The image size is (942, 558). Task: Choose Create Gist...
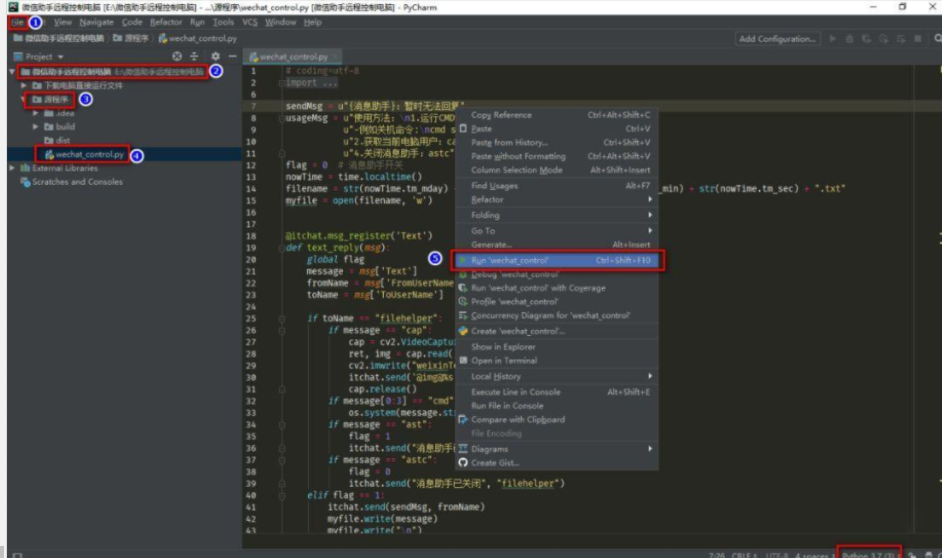point(558,462)
